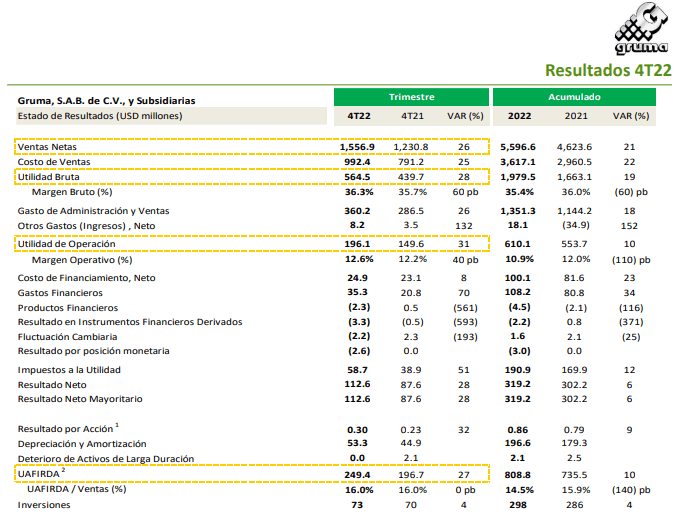This screenshot has height=517, width=677.
Task: Select Costo de Financiamiento, Neto label
Action: (x=86, y=278)
